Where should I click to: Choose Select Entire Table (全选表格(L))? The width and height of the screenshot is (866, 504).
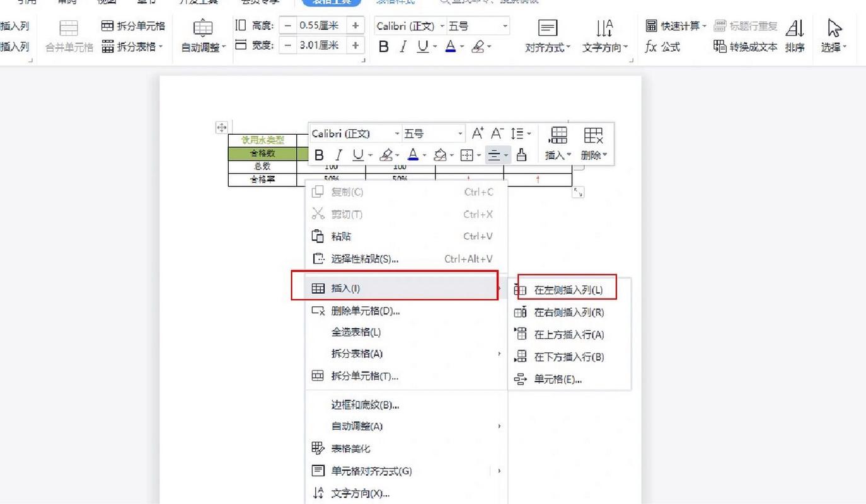(406, 332)
